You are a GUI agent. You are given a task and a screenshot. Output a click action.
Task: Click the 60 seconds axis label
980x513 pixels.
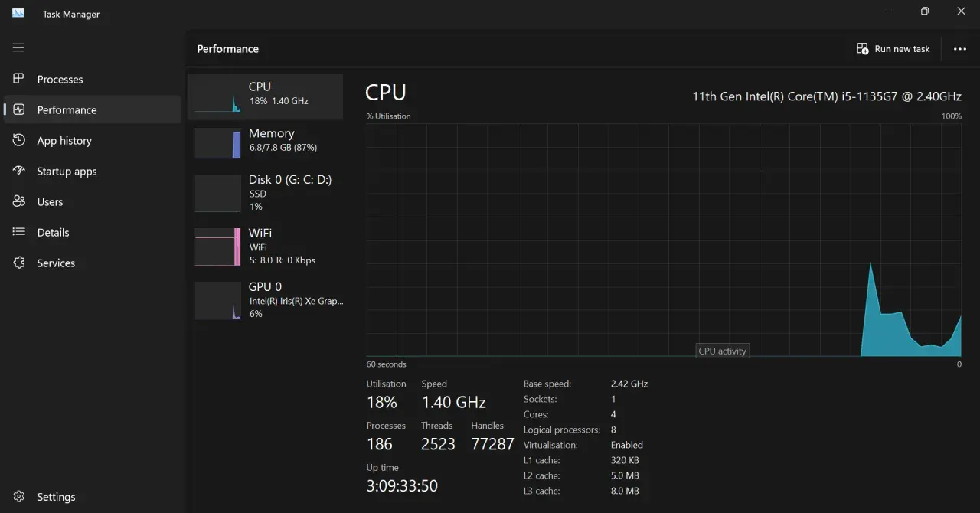(x=387, y=364)
